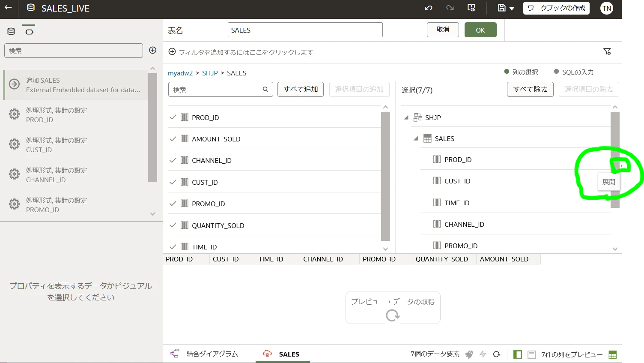Click the filter funnel icon
The width and height of the screenshot is (644, 363).
tap(607, 51)
